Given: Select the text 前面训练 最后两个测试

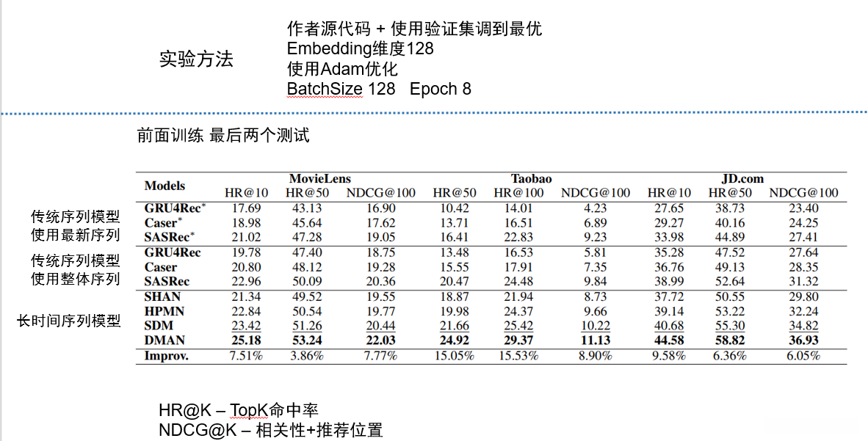Looking at the screenshot, I should click(223, 135).
